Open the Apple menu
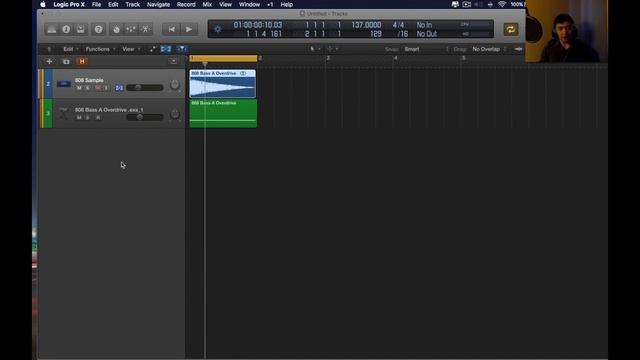 pyautogui.click(x=43, y=4)
